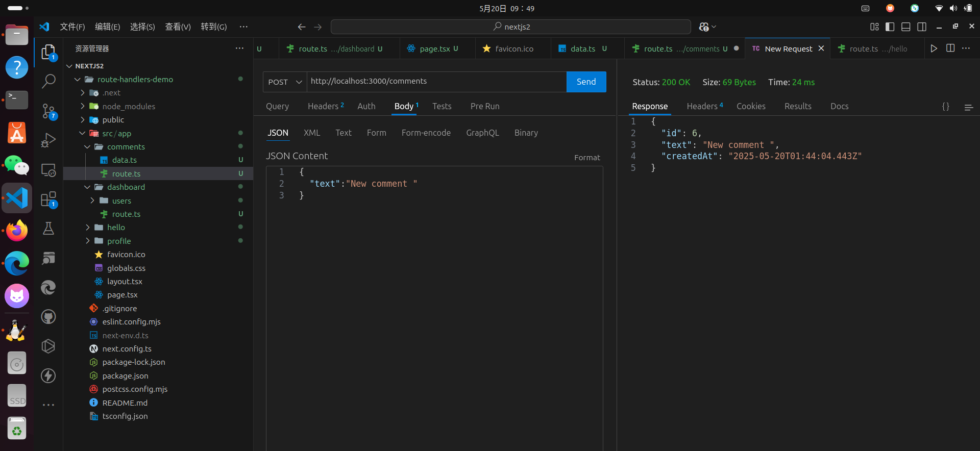Open Run and Debug view
The image size is (980, 451).
[48, 140]
